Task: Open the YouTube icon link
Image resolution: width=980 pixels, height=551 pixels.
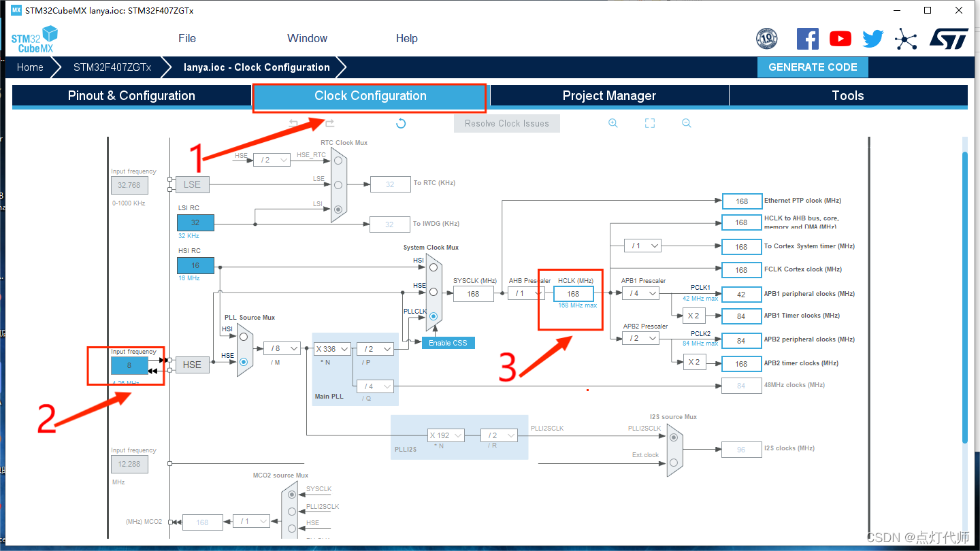Action: pyautogui.click(x=840, y=39)
